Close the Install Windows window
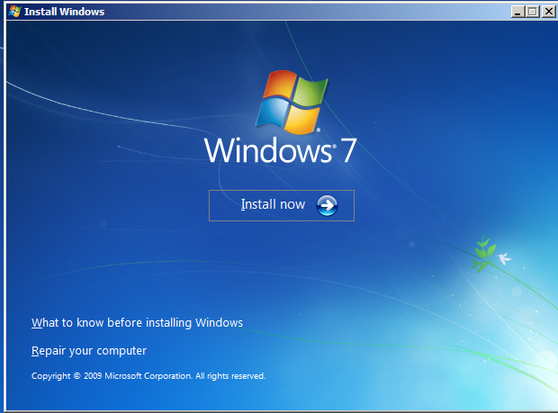Viewport: 558px width, 413px height. [x=548, y=12]
